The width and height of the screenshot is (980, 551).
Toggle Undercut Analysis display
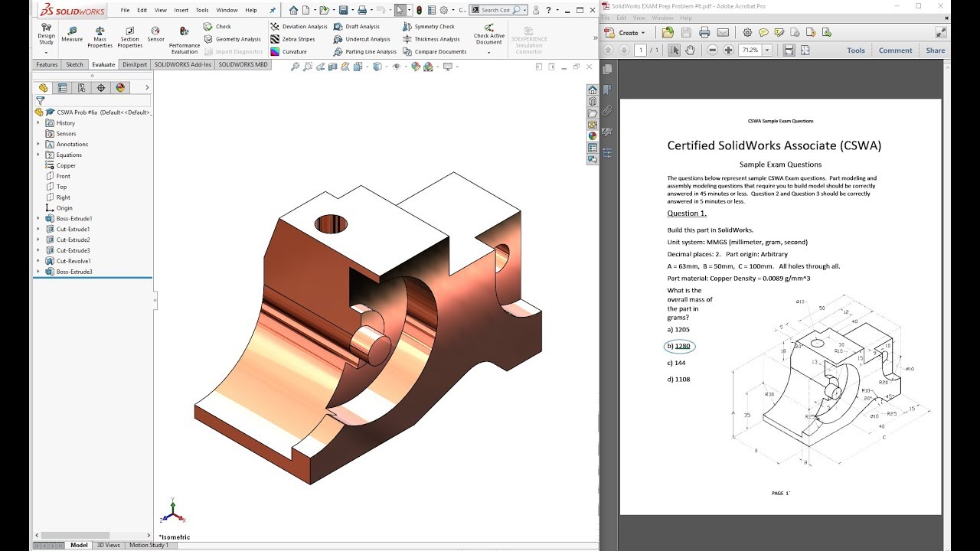click(361, 39)
